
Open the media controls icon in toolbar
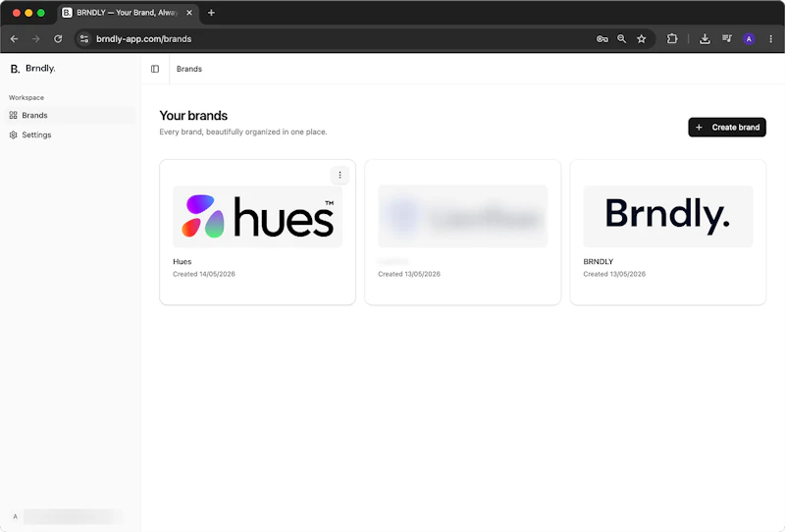tap(727, 38)
